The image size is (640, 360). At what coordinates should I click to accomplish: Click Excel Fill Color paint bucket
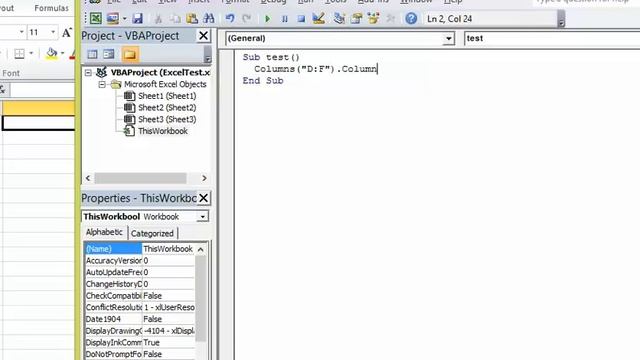coord(51,53)
